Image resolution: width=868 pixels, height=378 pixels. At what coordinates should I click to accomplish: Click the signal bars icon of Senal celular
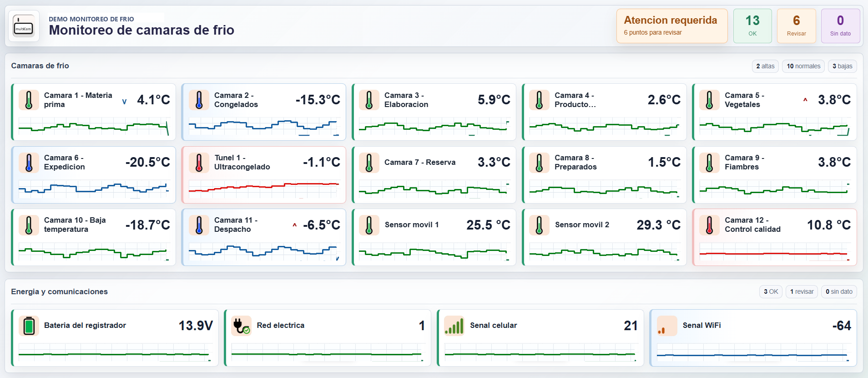454,326
